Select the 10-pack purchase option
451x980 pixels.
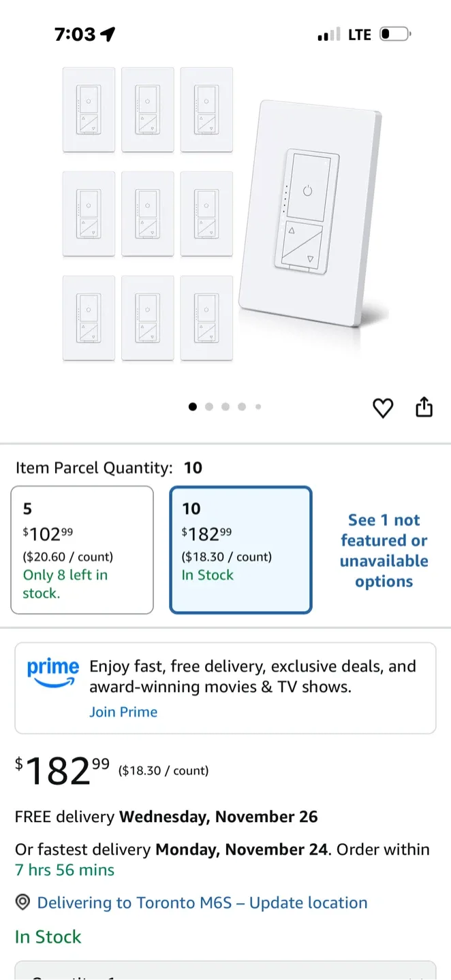coord(240,549)
